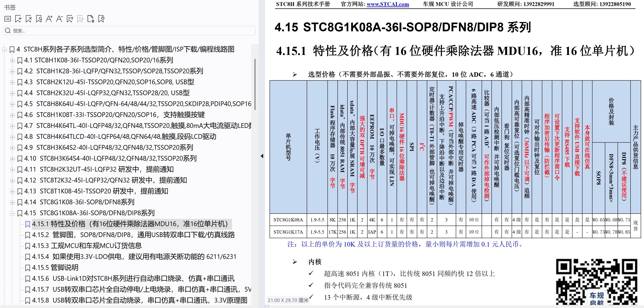Click bookmark icon beside 4.15.5 管脚说明

(28, 268)
